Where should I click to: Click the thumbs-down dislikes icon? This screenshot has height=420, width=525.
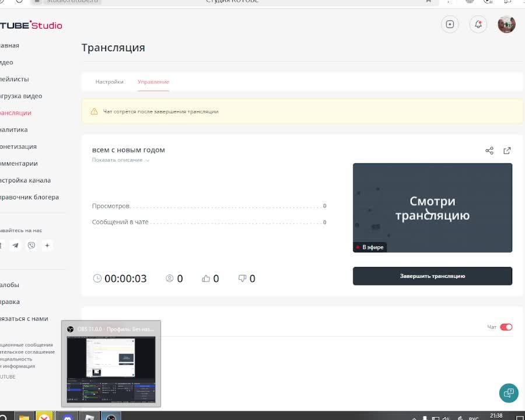coord(242,278)
